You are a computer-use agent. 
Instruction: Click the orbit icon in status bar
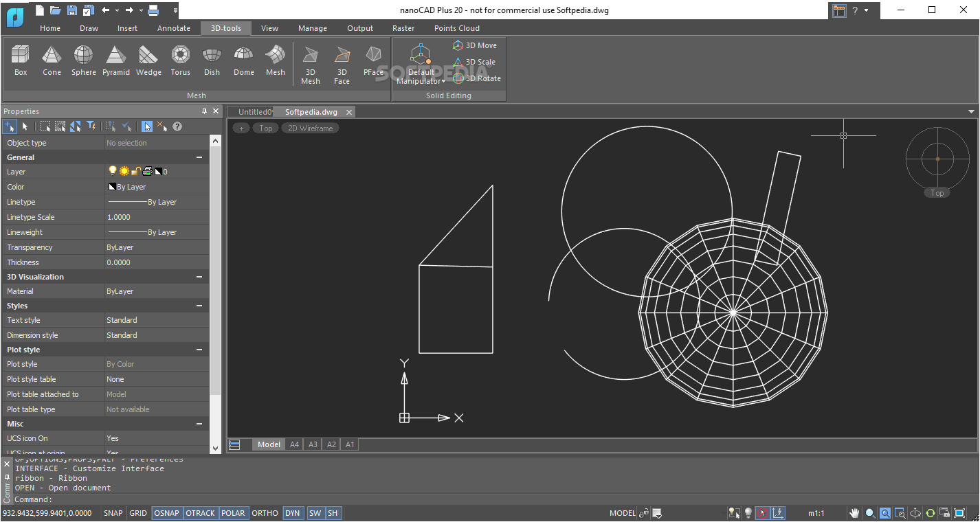[x=915, y=513]
